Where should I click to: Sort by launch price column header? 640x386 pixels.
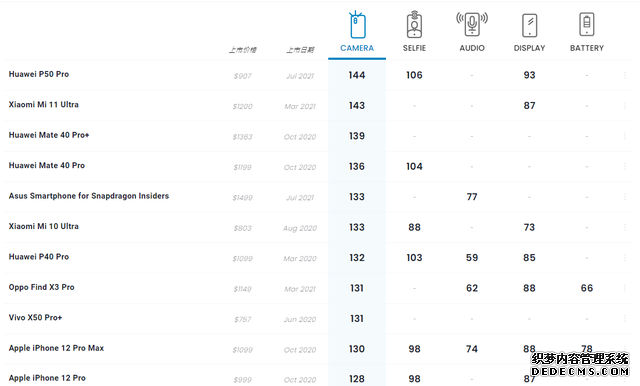point(242,50)
